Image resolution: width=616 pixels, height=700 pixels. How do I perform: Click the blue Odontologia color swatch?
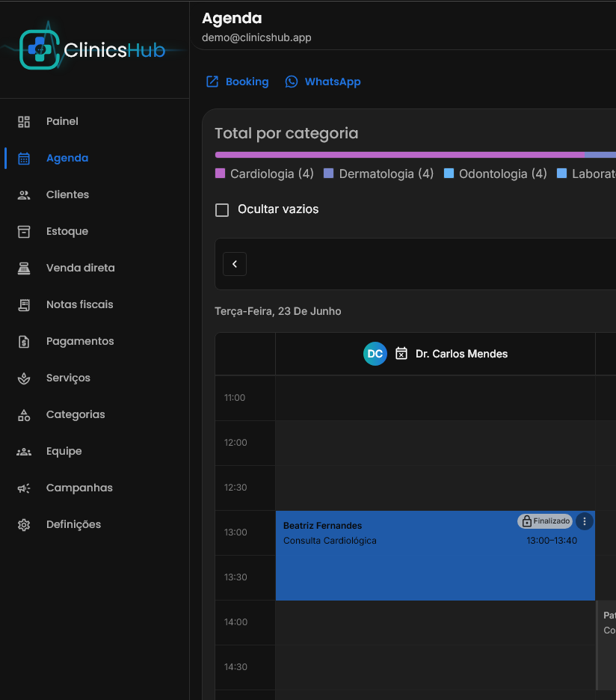[x=449, y=174]
